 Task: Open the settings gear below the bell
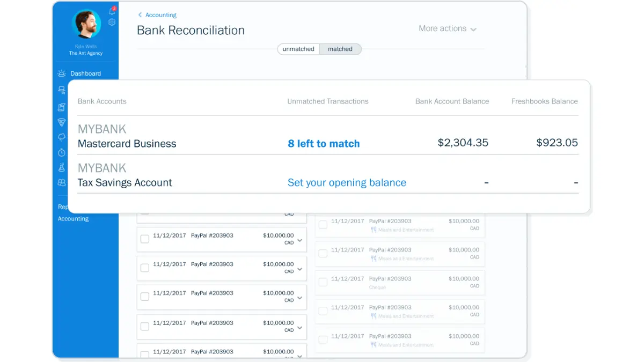click(x=112, y=22)
